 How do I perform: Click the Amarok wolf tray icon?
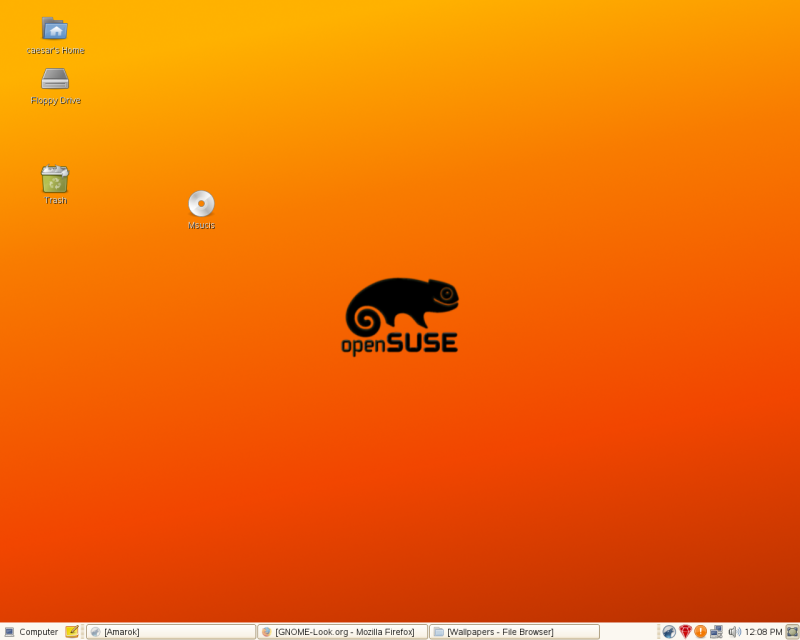tap(669, 632)
